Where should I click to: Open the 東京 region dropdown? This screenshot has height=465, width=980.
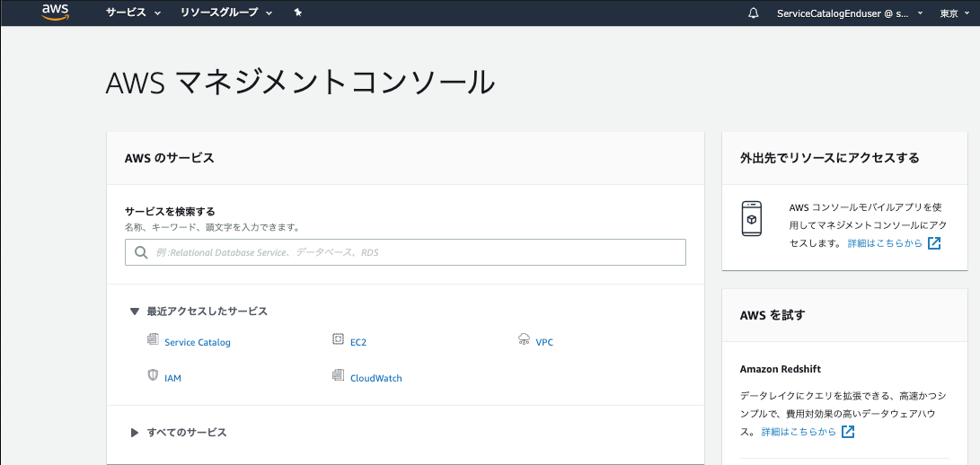[x=954, y=13]
